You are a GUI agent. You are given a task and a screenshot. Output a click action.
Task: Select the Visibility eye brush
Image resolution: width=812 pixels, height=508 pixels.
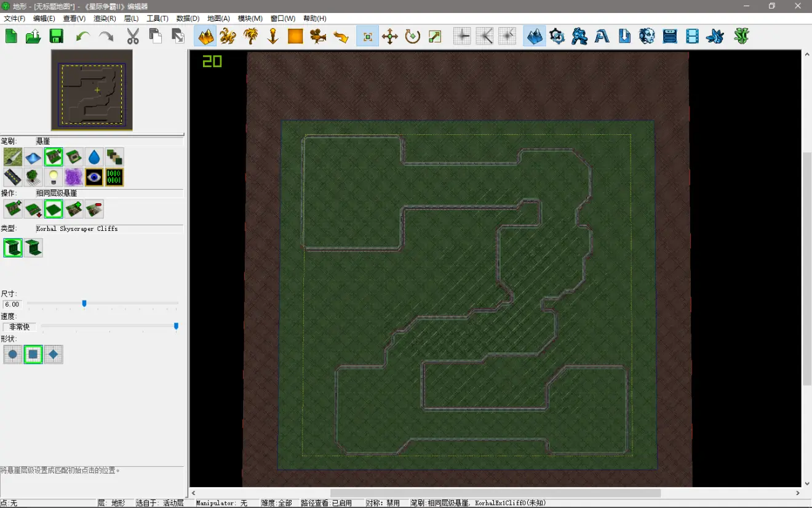click(94, 177)
